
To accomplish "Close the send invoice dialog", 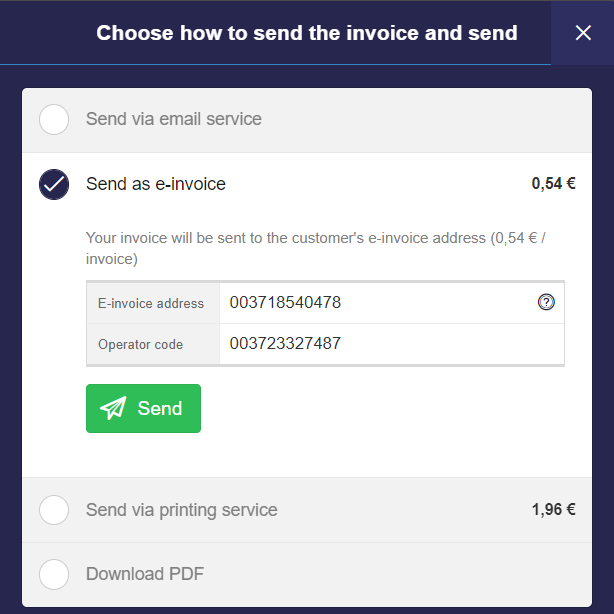I will (x=583, y=33).
